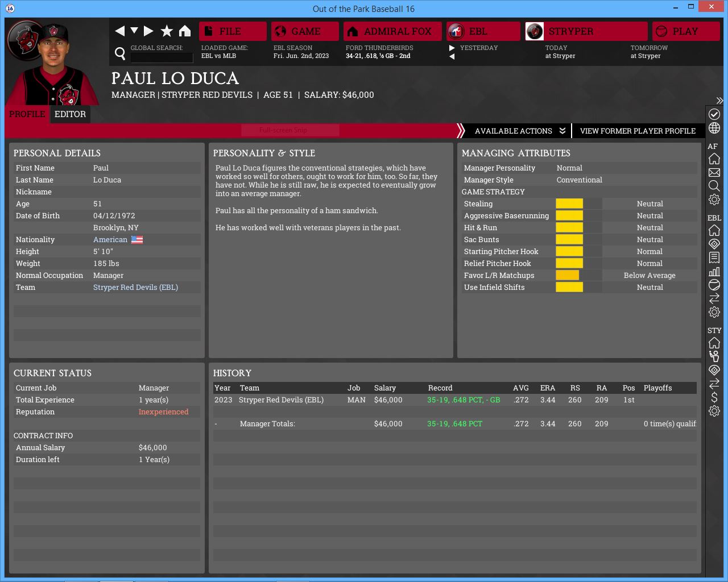Open the EBL baseball icon in sidebar
The height and width of the screenshot is (582, 728).
point(714,285)
